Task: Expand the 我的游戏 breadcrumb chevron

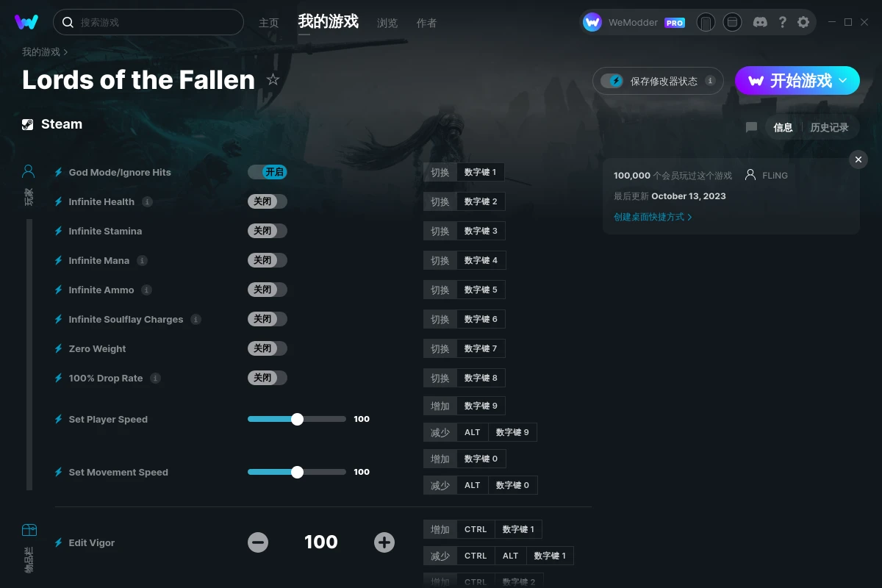Action: click(65, 52)
